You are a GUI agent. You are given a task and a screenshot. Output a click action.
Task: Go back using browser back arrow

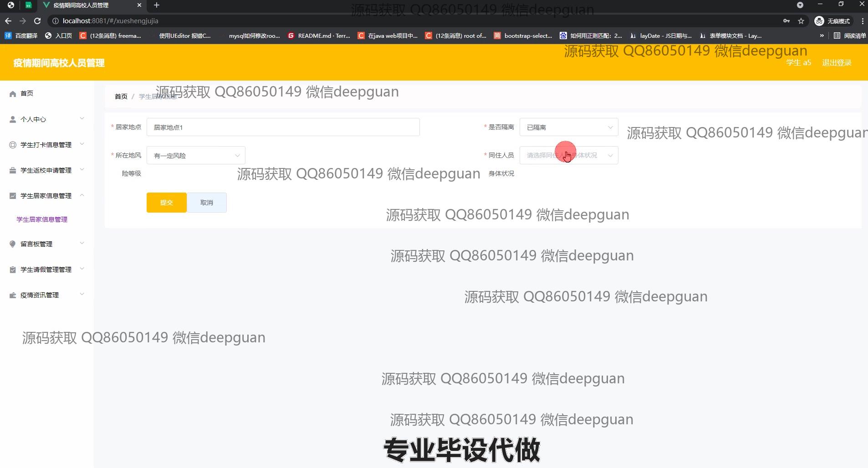[8, 21]
